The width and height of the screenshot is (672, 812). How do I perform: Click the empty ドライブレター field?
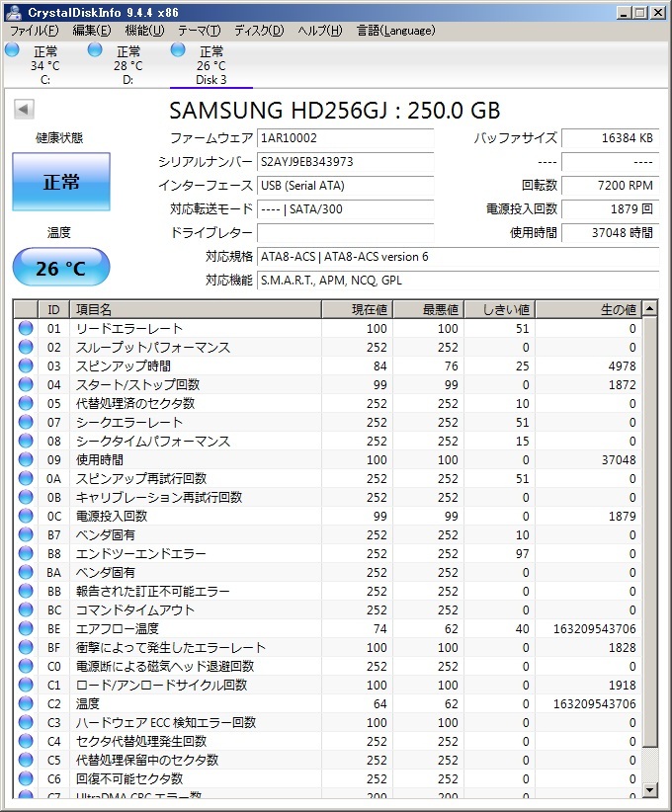(x=345, y=232)
